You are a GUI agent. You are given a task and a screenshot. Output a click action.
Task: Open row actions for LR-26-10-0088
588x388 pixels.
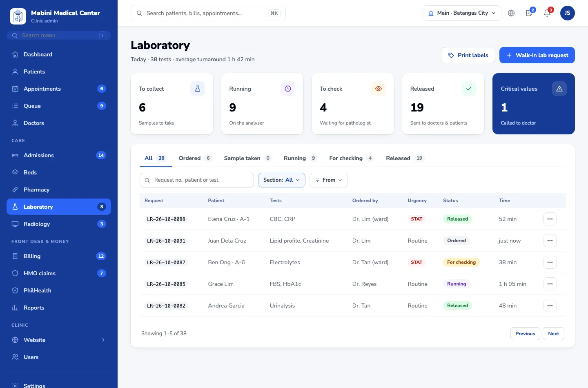550,219
